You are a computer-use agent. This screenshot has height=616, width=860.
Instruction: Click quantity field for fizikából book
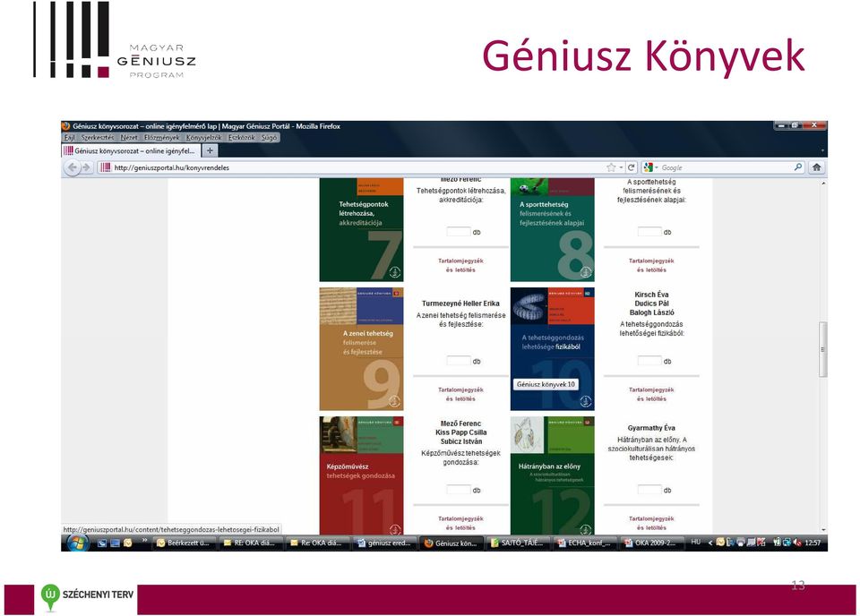coord(649,361)
